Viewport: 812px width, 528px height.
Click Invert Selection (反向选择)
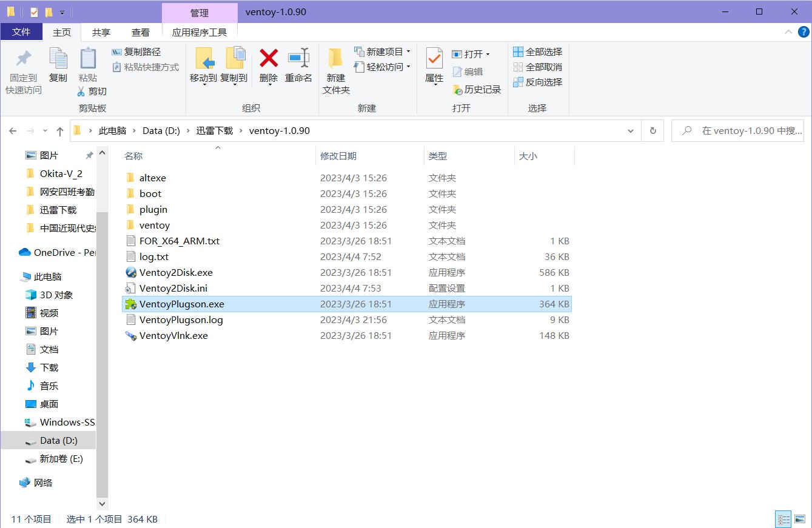pyautogui.click(x=538, y=82)
